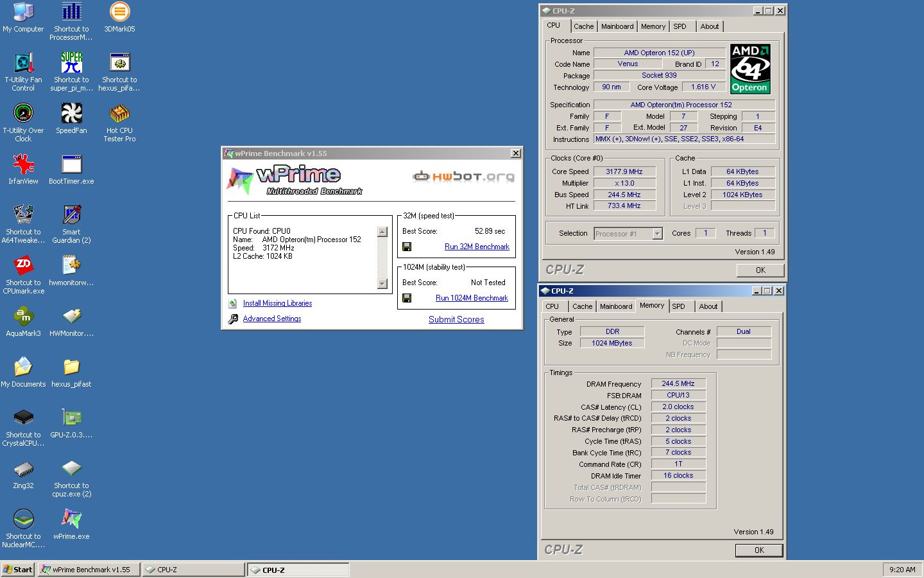924x578 pixels.
Task: Click the AMD 64 Opteron logo
Action: point(750,69)
